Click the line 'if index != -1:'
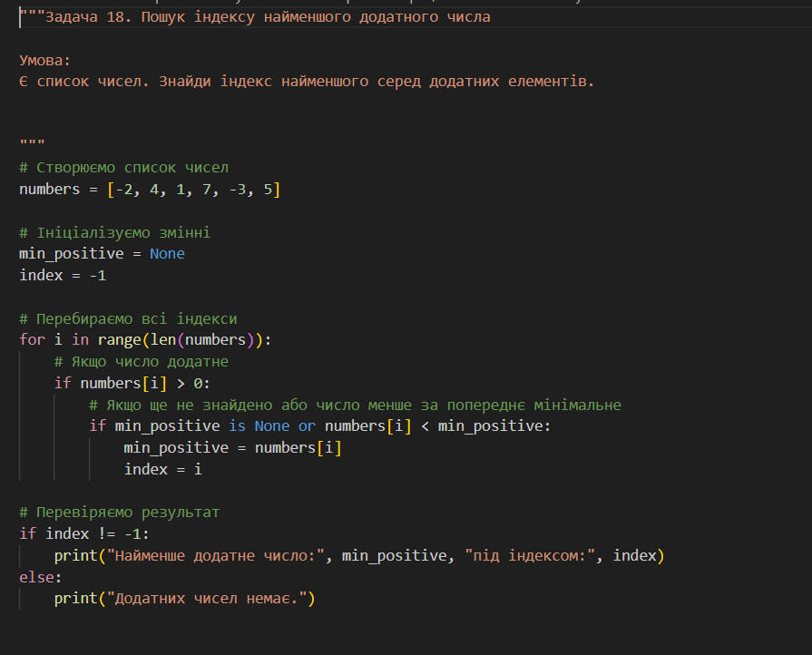 pos(83,533)
